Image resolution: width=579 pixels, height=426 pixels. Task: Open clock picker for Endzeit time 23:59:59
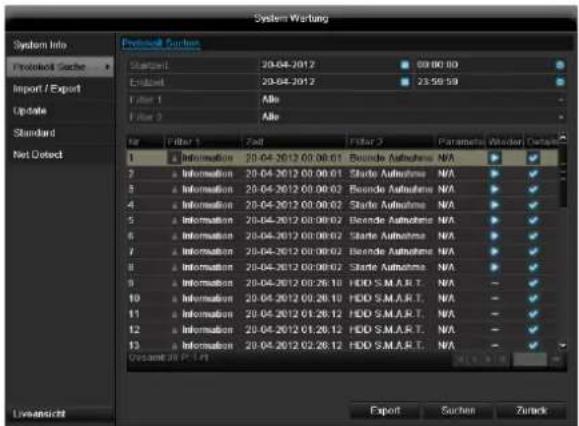[560, 82]
